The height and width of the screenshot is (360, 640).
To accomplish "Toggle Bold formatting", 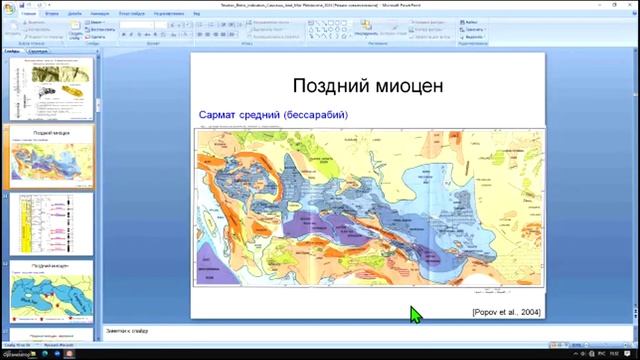I will tap(124, 35).
